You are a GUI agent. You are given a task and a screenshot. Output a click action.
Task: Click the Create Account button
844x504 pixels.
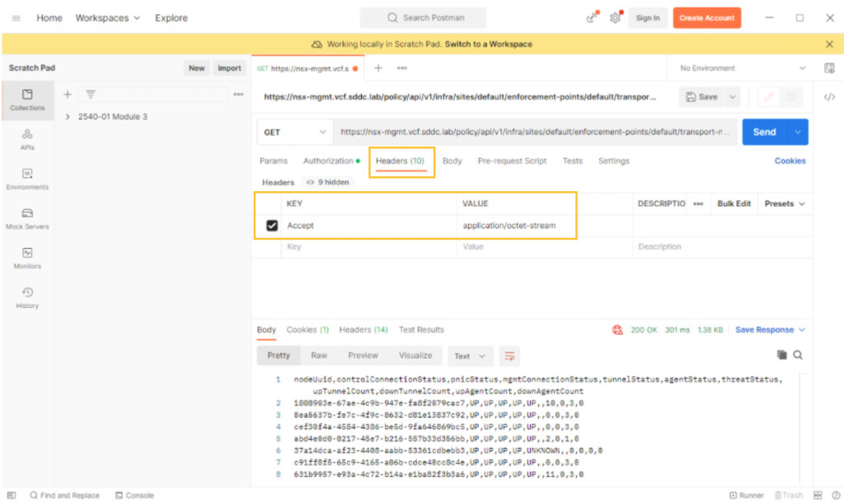click(x=706, y=18)
